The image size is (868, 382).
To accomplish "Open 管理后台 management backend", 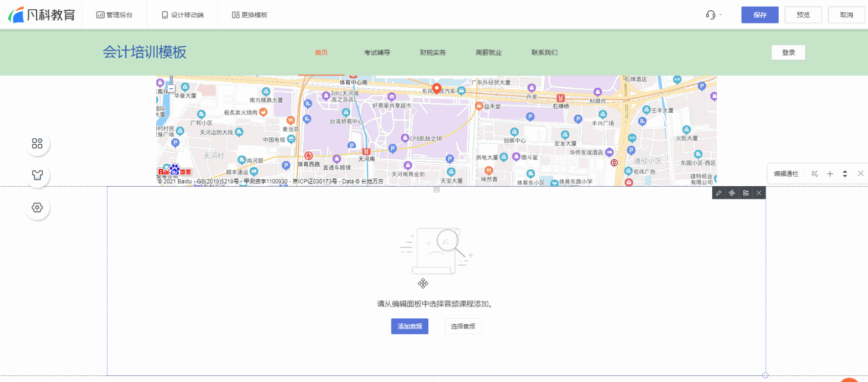I will tap(114, 15).
